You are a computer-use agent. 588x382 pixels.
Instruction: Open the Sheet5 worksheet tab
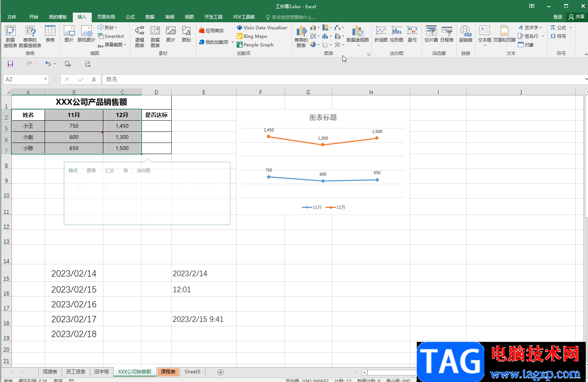(x=192, y=372)
